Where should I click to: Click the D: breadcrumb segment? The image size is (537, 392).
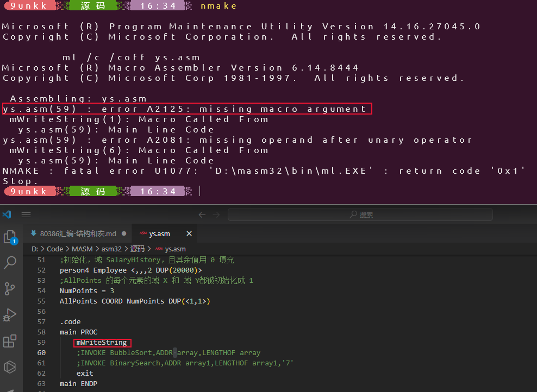click(35, 249)
